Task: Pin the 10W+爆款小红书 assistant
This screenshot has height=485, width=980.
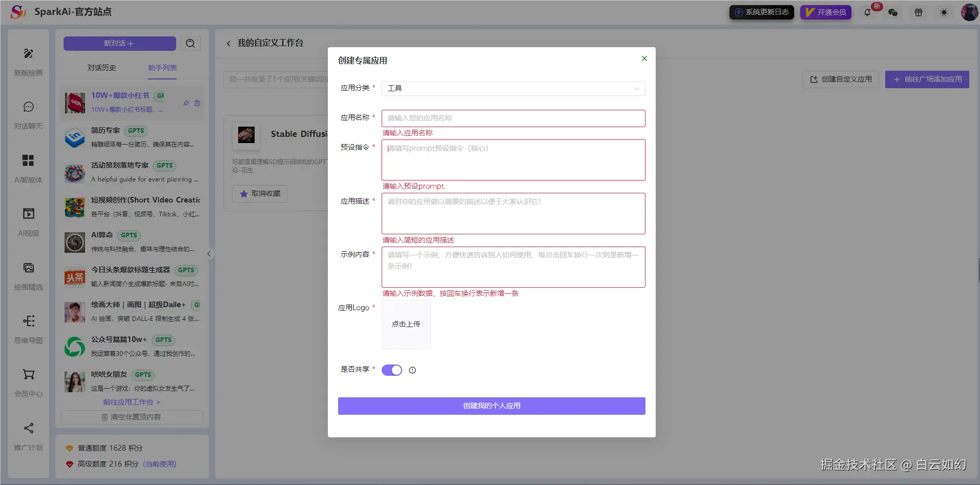Action: point(186,103)
